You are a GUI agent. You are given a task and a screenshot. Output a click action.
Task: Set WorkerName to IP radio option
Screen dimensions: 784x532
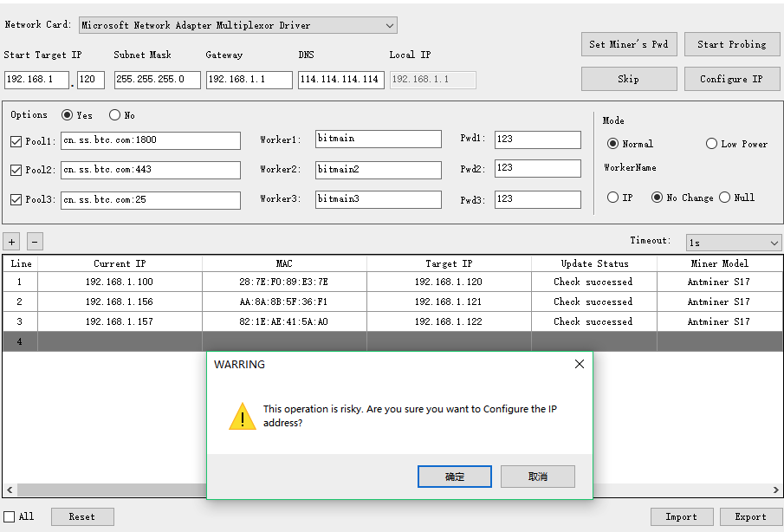pos(612,197)
